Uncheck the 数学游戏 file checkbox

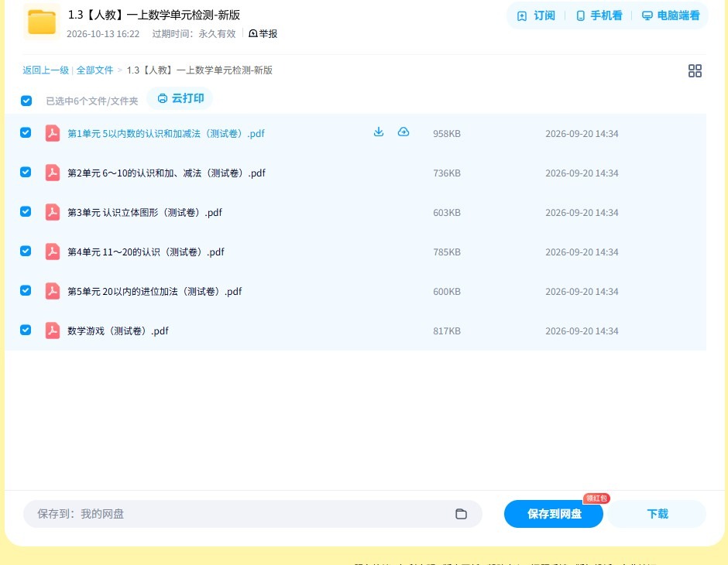(26, 330)
